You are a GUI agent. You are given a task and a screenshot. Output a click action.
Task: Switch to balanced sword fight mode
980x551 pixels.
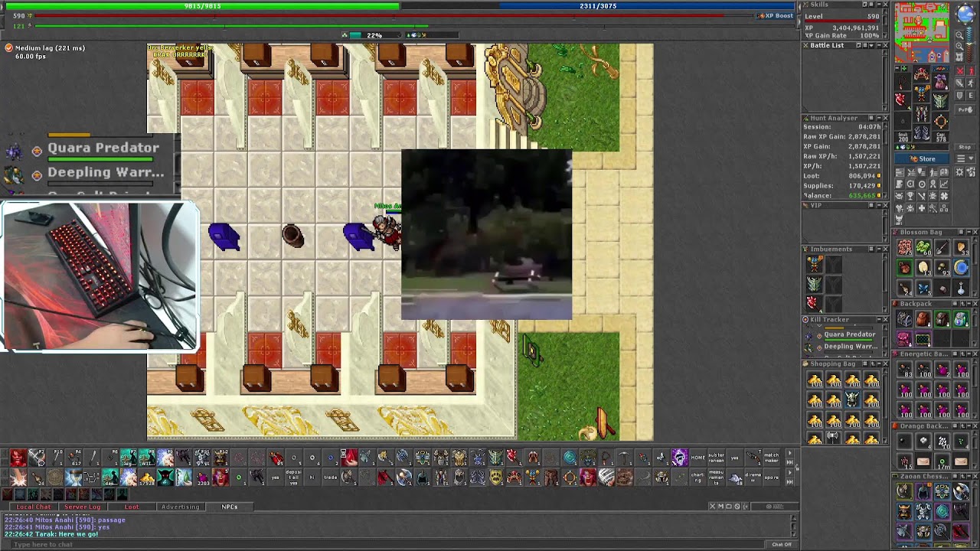[x=959, y=83]
